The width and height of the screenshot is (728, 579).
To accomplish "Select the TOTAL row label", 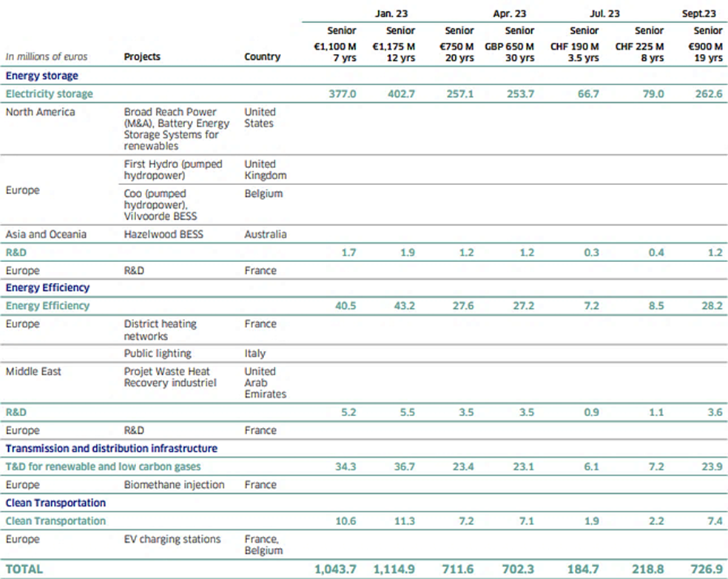I will pyautogui.click(x=24, y=569).
